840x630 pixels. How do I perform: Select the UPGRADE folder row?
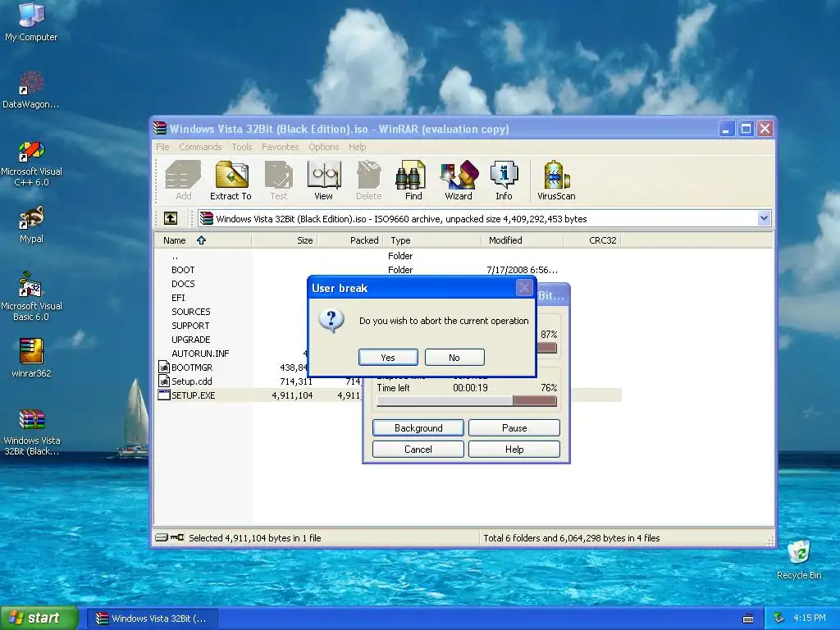click(x=190, y=340)
